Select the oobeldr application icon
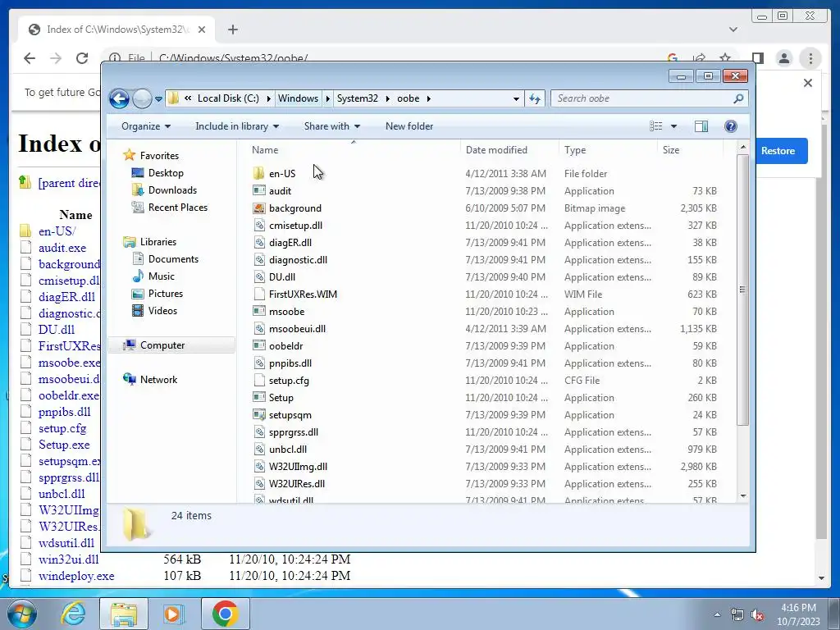840x630 pixels. click(258, 345)
